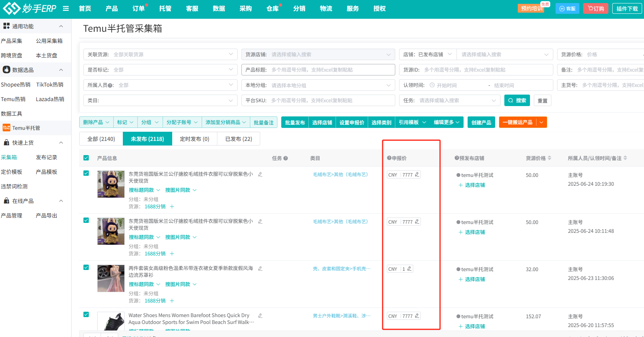Viewport: 644px width, 337px height.
Task: Click the 预发布店铺 help icon
Action: coord(457,158)
